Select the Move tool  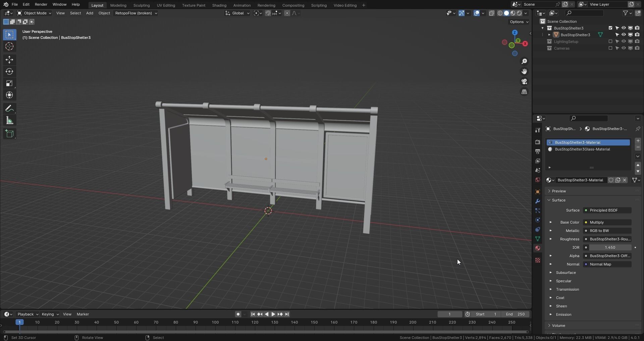click(x=9, y=60)
